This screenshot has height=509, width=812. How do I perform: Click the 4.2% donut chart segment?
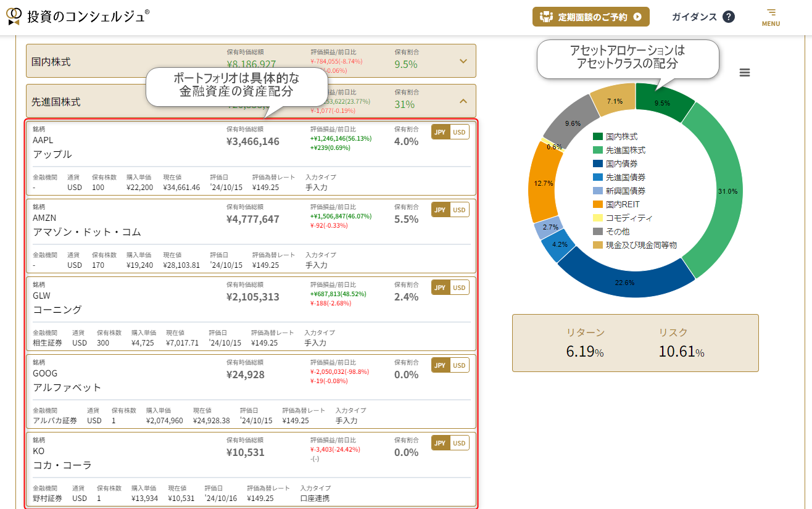pyautogui.click(x=559, y=244)
